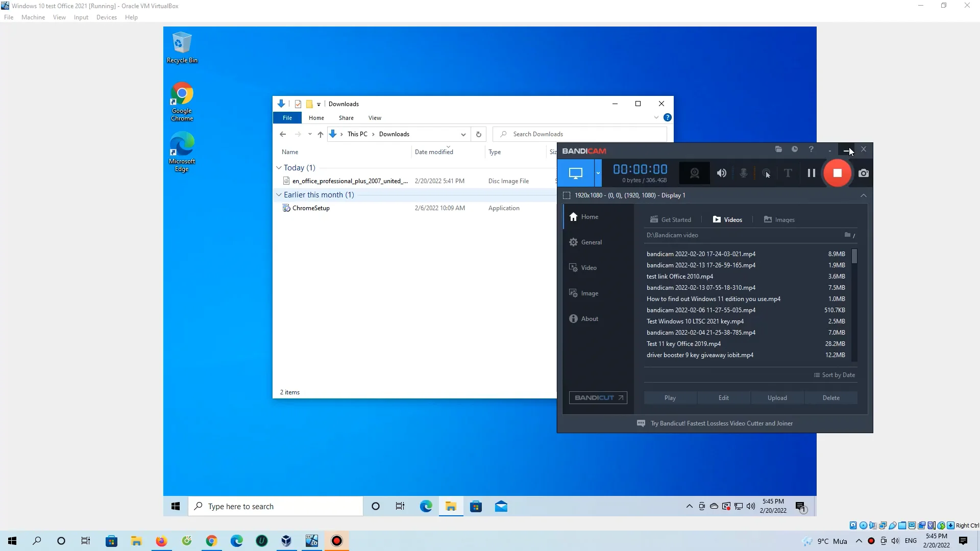Click the Bandicam pause recording button

812,173
